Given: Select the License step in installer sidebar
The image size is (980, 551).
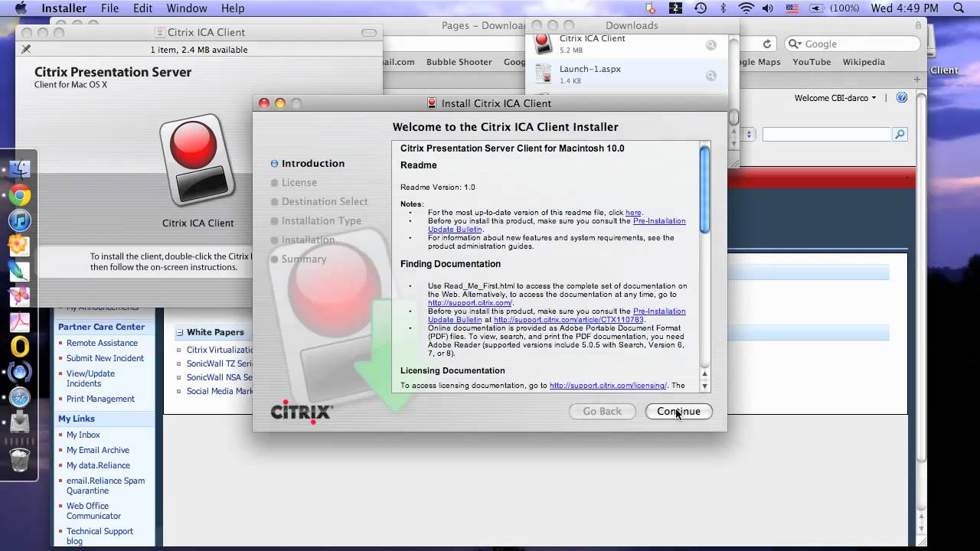Looking at the screenshot, I should coord(299,182).
